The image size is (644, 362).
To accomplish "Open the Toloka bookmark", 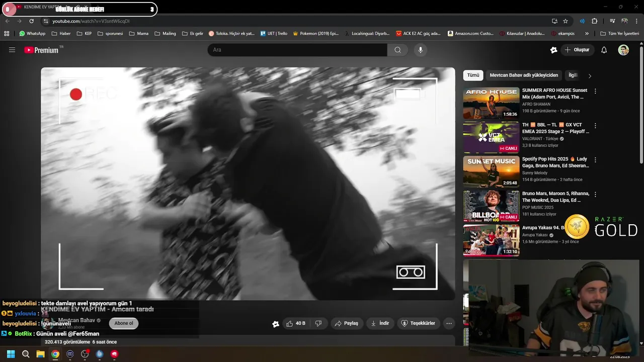I will coord(231,34).
